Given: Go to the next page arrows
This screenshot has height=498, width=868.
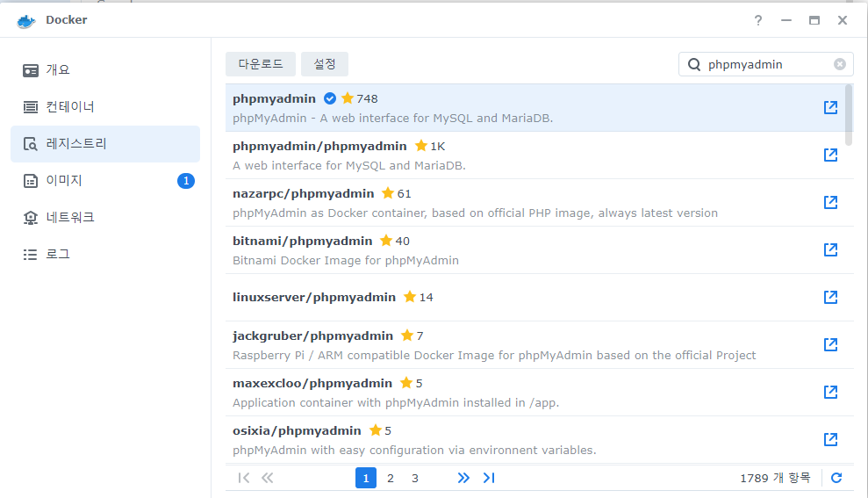Looking at the screenshot, I should click(463, 478).
